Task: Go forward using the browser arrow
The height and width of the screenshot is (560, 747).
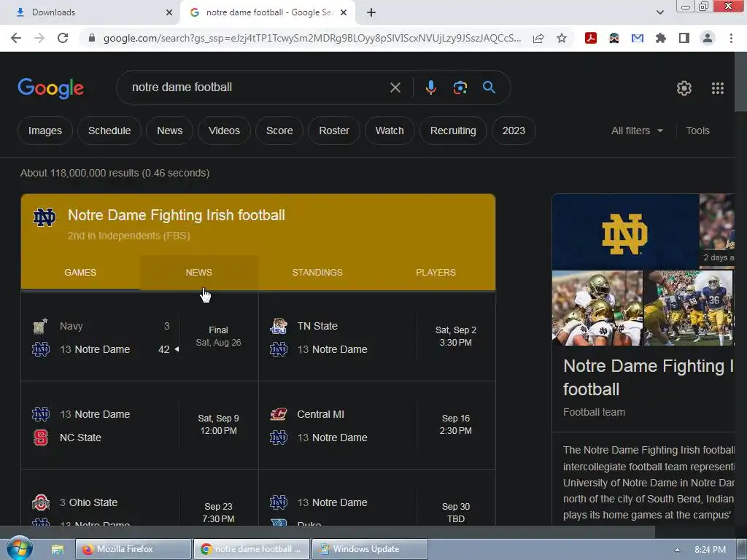Action: click(39, 38)
